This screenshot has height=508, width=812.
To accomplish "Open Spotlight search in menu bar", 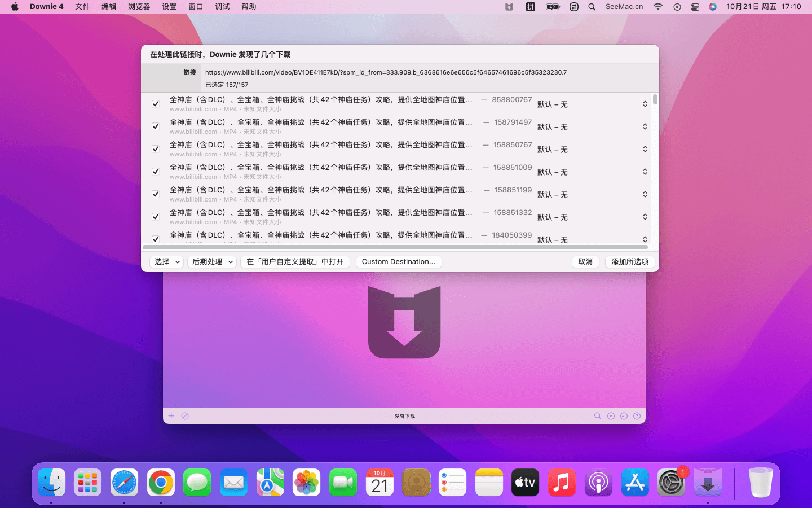I will coord(592,7).
